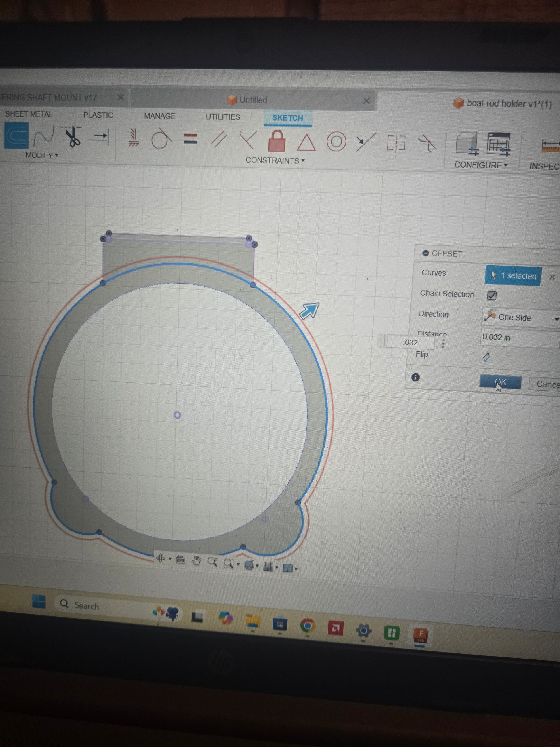Apply the Parallel constraint

tap(219, 140)
